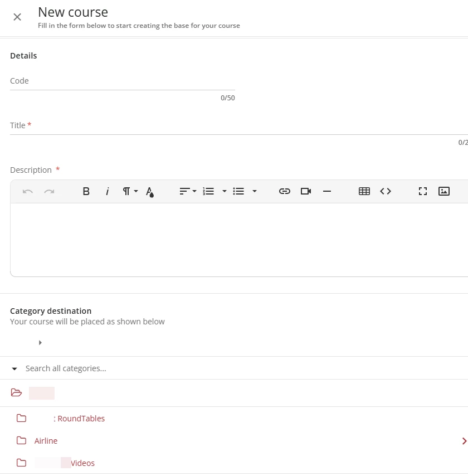Open paragraph format dropdown
This screenshot has height=476, width=468.
coord(130,191)
